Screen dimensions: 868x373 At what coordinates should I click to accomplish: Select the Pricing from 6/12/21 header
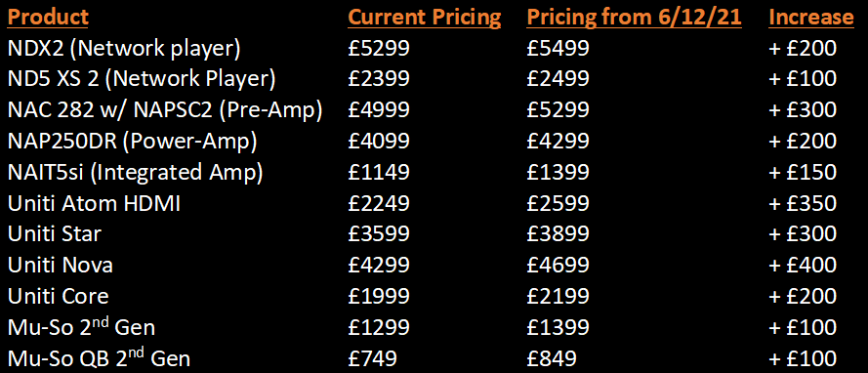[635, 18]
